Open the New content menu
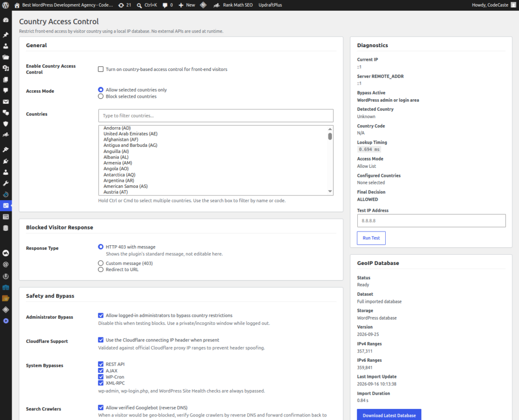This screenshot has width=519, height=420. click(187, 5)
